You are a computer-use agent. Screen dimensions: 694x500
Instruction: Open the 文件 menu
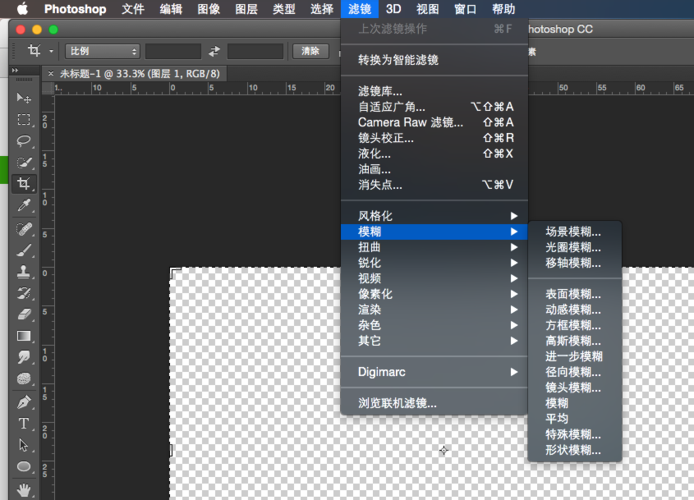coord(133,9)
